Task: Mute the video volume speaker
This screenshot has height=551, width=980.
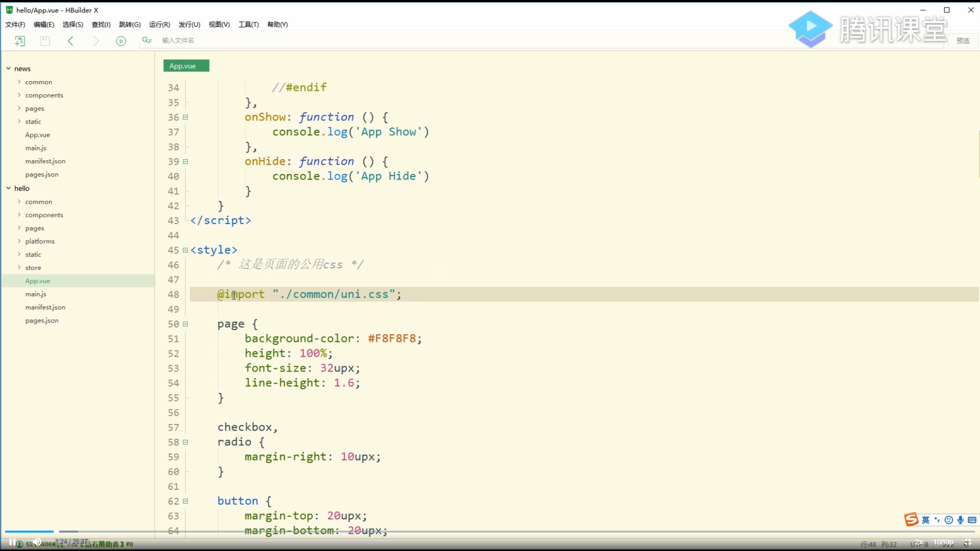Action: click(37, 542)
